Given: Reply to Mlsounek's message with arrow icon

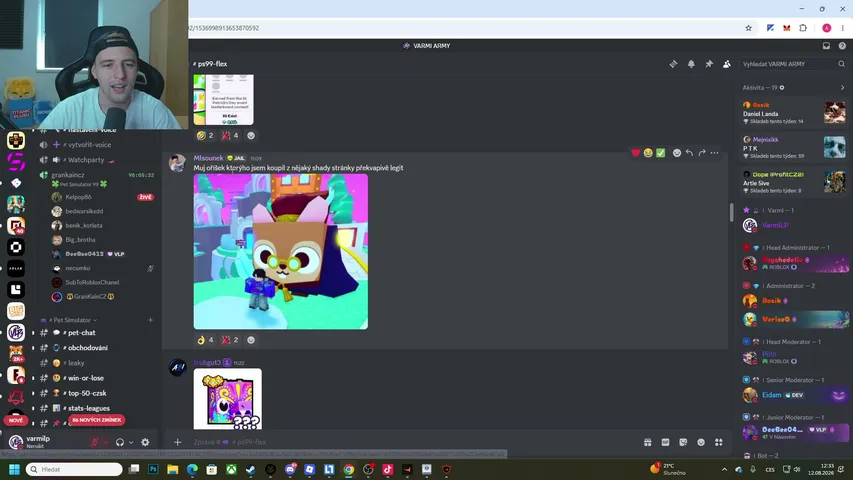Looking at the screenshot, I should point(689,153).
